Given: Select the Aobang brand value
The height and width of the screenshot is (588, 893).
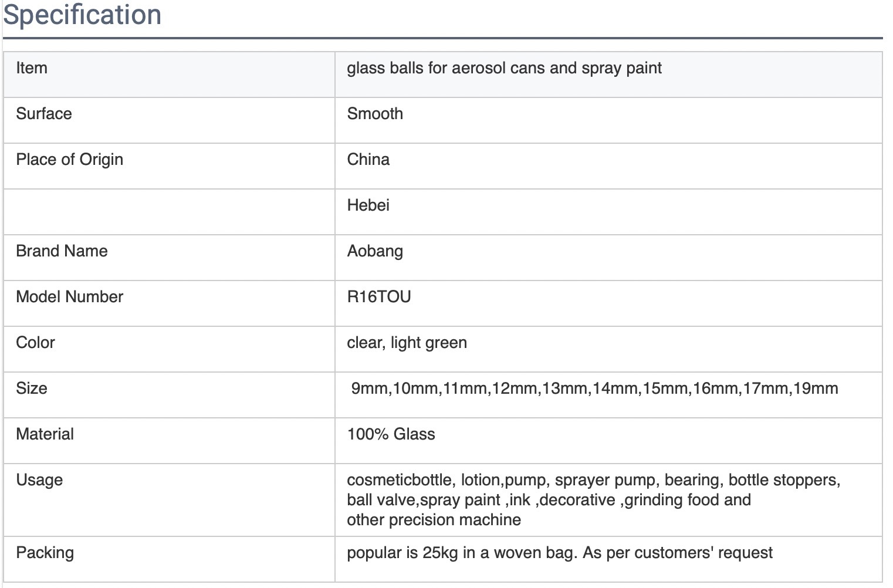Looking at the screenshot, I should pyautogui.click(x=375, y=251).
